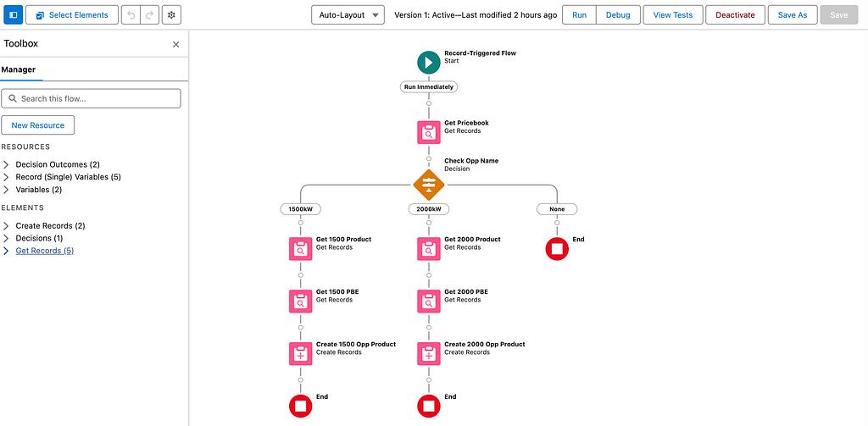
Task: Select the Get 1500 Product icon
Action: coord(301,248)
